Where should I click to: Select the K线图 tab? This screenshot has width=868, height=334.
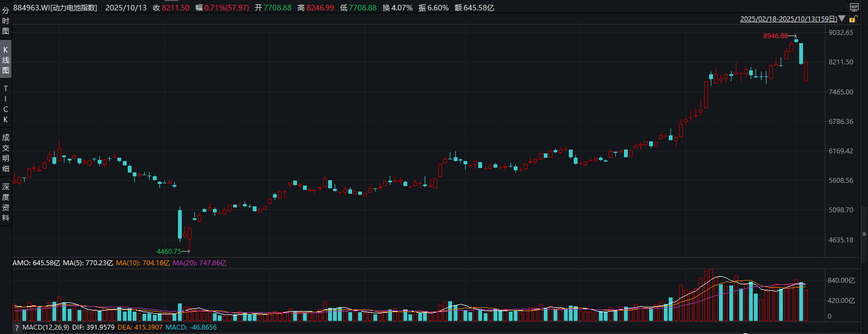(x=5, y=60)
